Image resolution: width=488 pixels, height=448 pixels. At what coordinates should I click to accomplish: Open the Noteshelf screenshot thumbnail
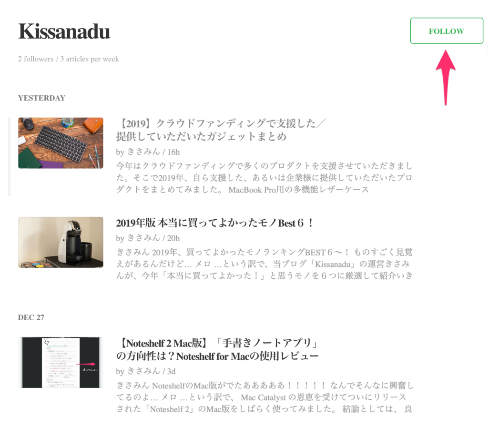61,362
